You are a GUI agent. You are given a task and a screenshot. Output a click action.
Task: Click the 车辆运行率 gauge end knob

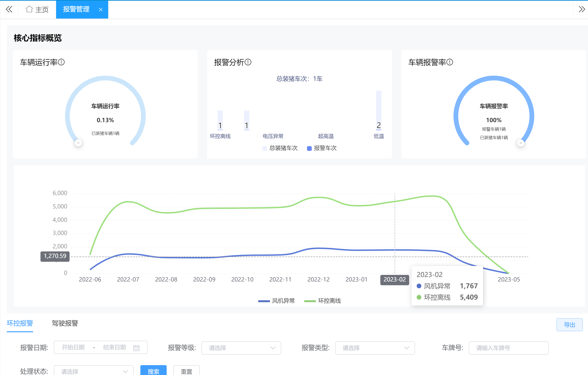[78, 143]
